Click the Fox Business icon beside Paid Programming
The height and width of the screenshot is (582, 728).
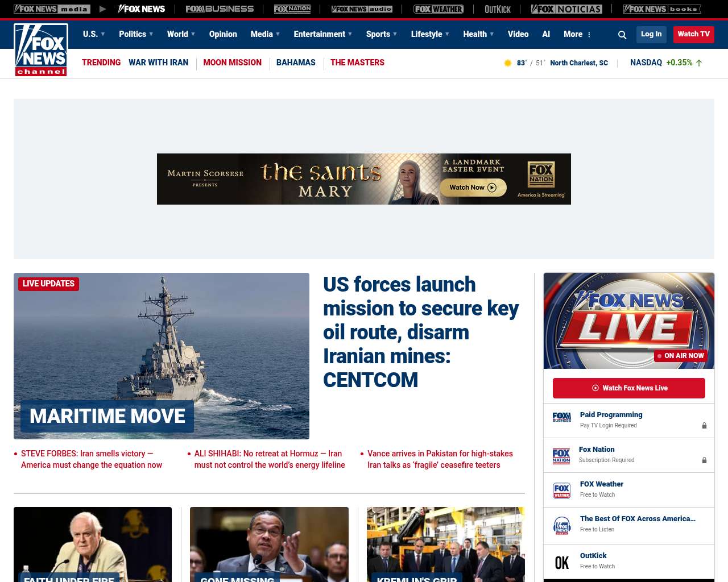562,417
